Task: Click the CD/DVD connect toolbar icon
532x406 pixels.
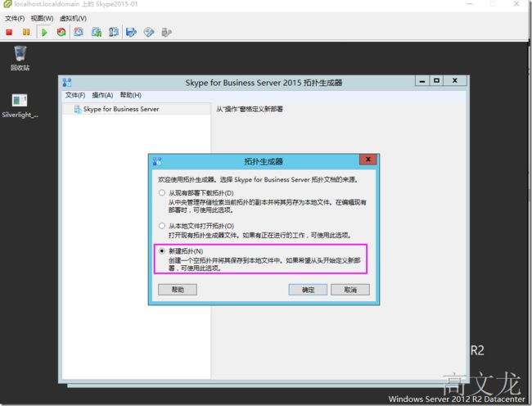Action: (x=149, y=32)
